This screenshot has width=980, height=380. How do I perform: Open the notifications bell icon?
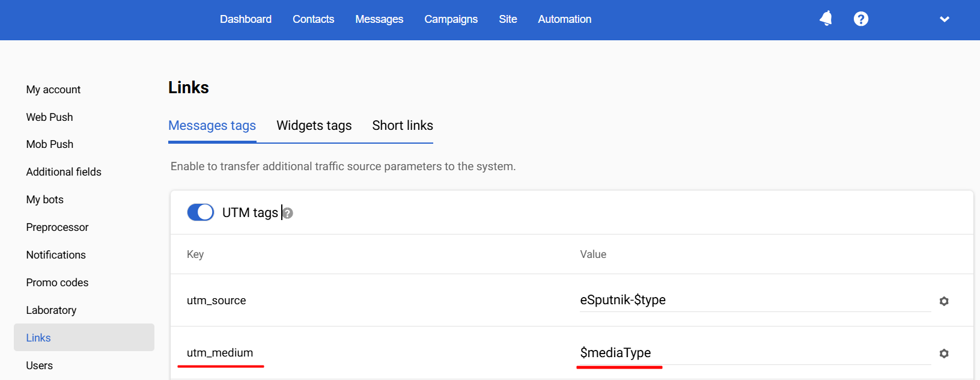click(x=826, y=19)
